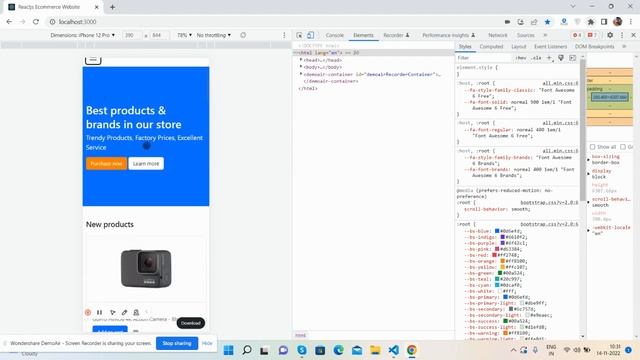Open the device Dimensions dropdown

pos(82,35)
